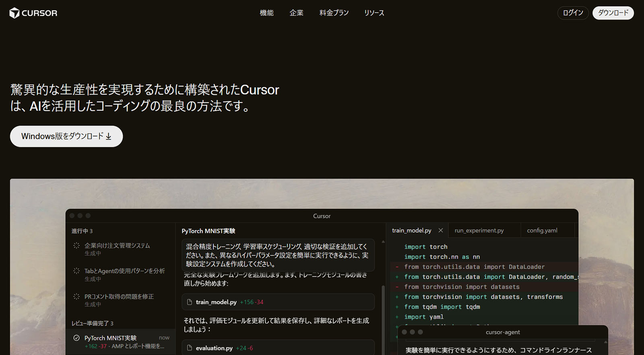The width and height of the screenshot is (644, 355).
Task: Click the line from tqdm import tqdm
Action: [442, 307]
